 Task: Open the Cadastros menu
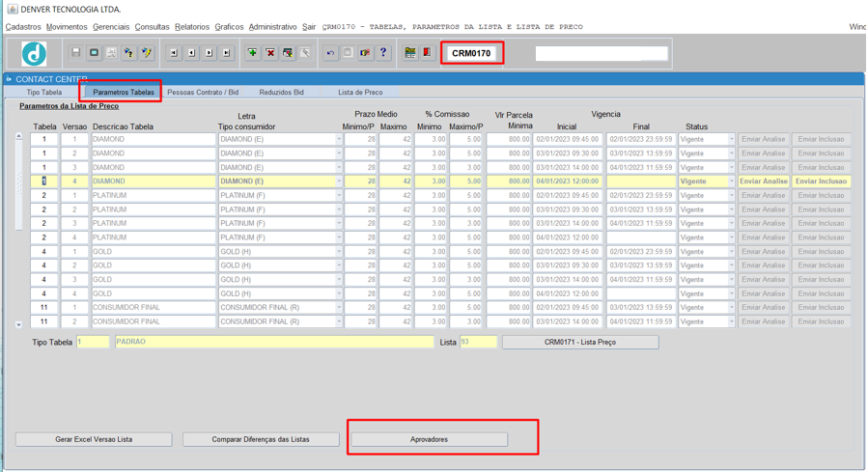23,27
